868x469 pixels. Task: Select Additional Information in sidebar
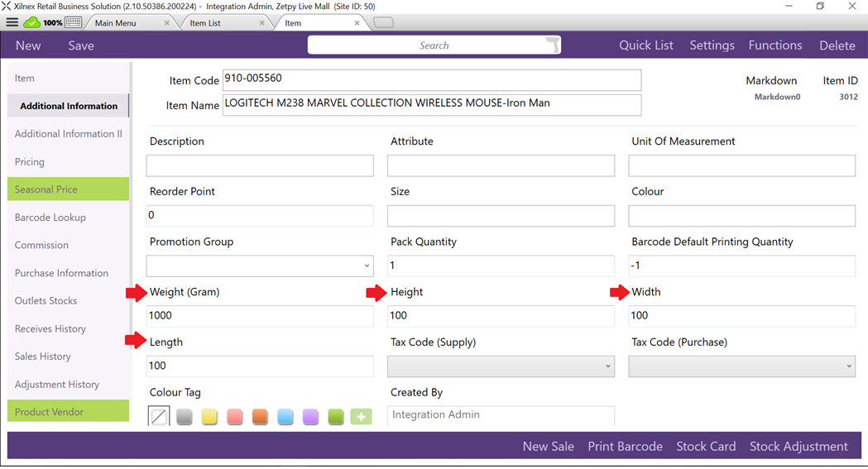[68, 106]
